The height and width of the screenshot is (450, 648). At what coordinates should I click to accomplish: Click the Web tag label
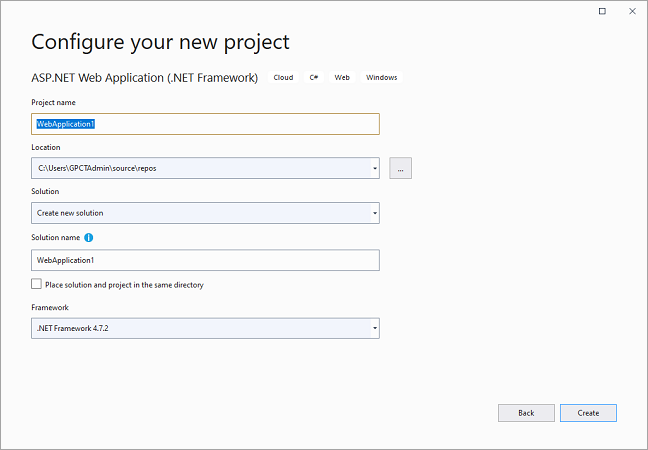pos(342,78)
